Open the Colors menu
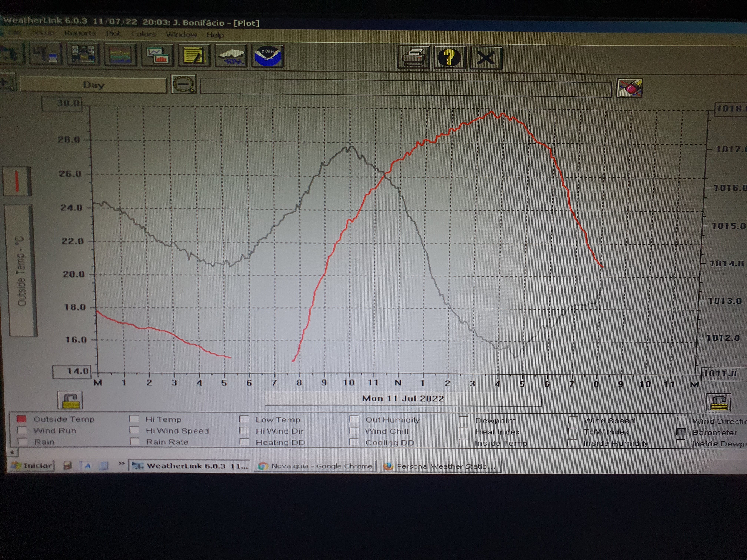Viewport: 747px width, 560px height. [x=143, y=34]
